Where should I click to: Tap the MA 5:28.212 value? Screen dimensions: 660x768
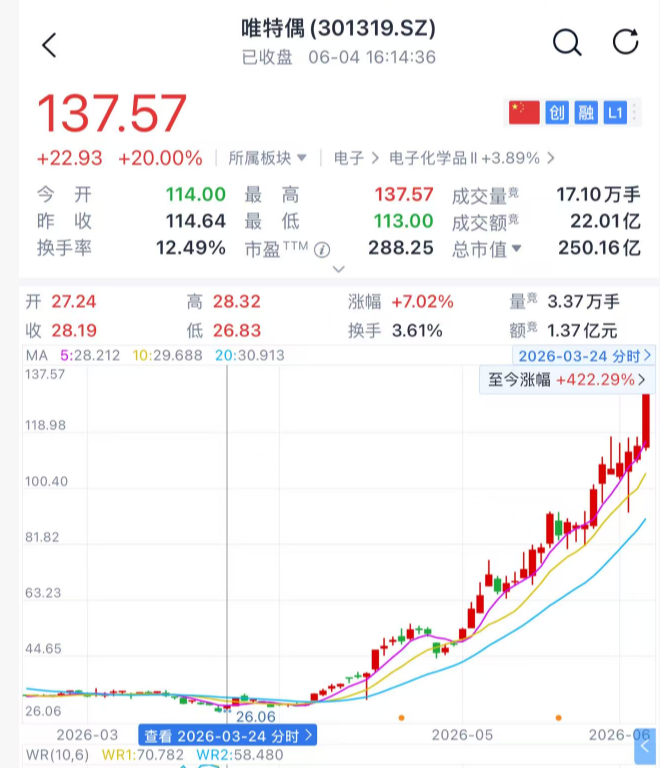tap(90, 356)
